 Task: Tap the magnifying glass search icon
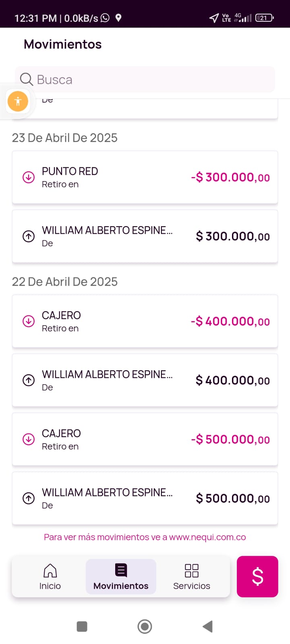pyautogui.click(x=27, y=79)
